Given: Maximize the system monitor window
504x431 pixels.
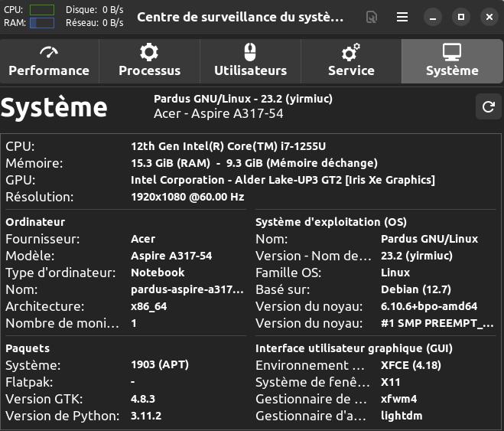Looking at the screenshot, I should pos(461,17).
